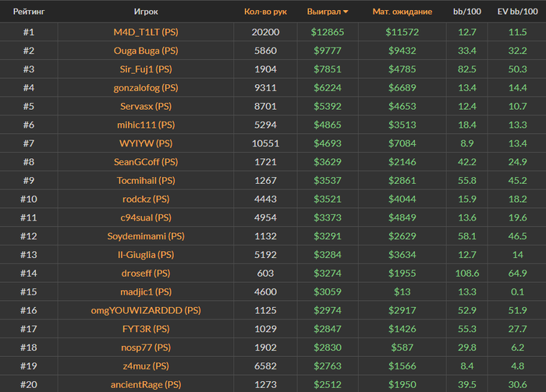Viewport: 546px width, 392px height.
Task: Open SeanGCoff player profile
Action: pyautogui.click(x=146, y=162)
